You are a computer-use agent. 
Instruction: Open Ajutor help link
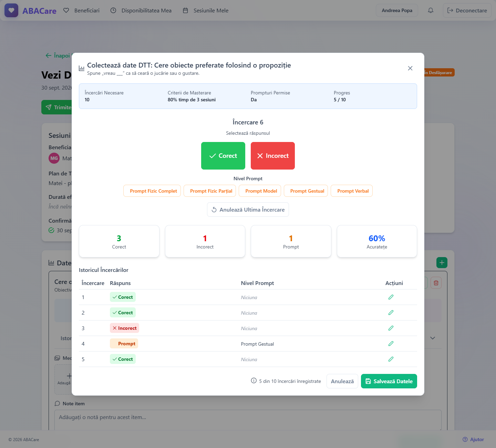473,439
